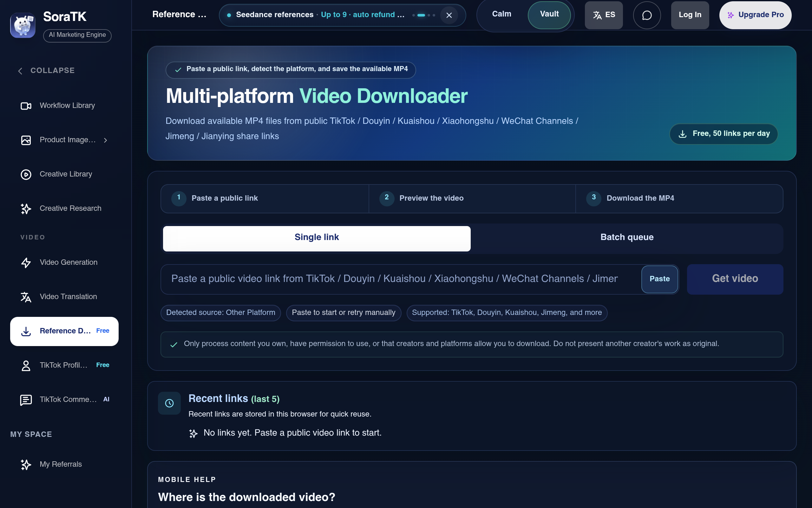
Task: Click the Log In button
Action: (690, 15)
